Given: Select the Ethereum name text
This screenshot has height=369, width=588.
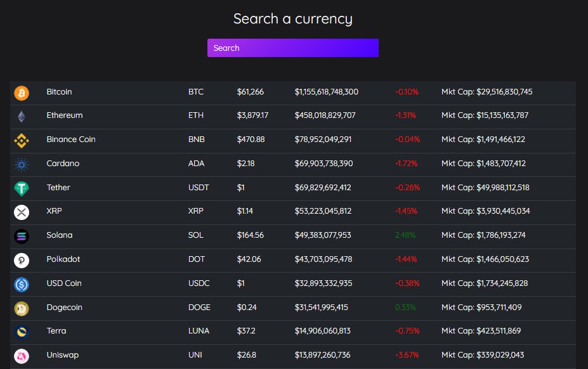Looking at the screenshot, I should click(x=65, y=115).
